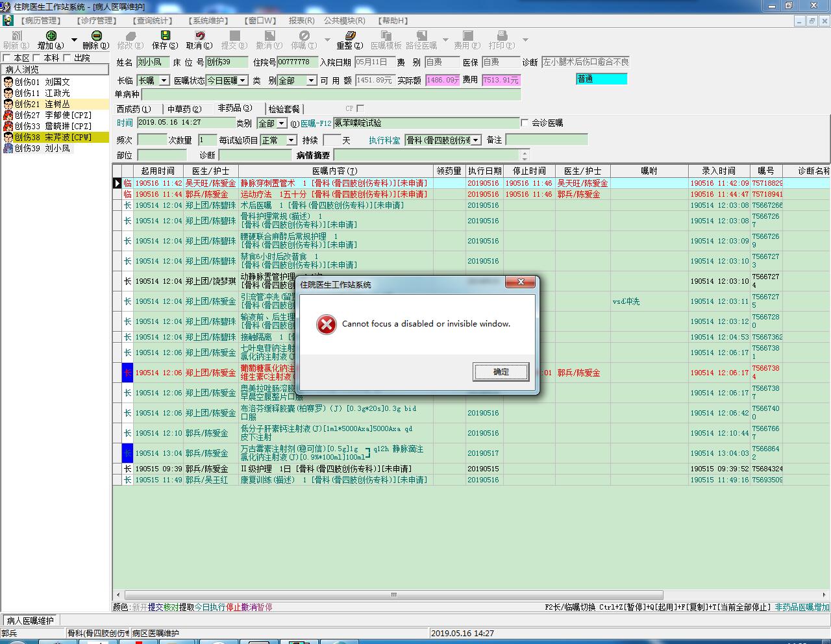Viewport: 831px width, 644px height.
Task: Open the 类别 全部 dropdown near 可用额
Action: (x=312, y=80)
